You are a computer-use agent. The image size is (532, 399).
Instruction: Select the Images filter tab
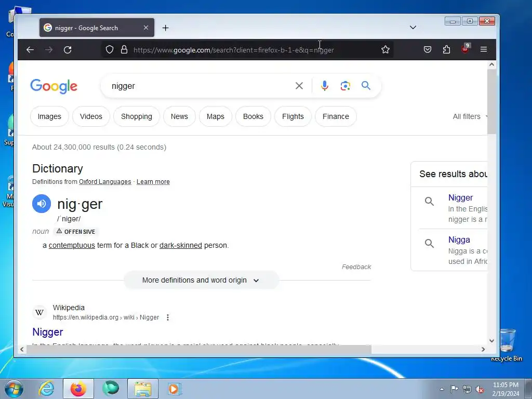tap(49, 116)
